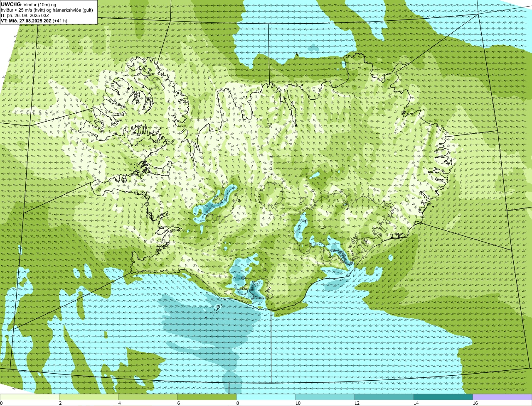Click the scale label '4' under the color bar
Screen dimensions: 532x406
point(119,403)
